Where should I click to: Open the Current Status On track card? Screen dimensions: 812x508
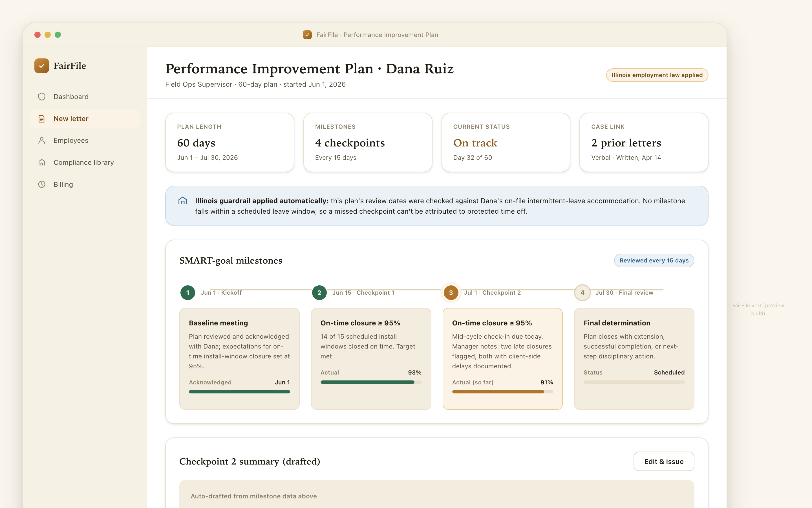(506, 143)
